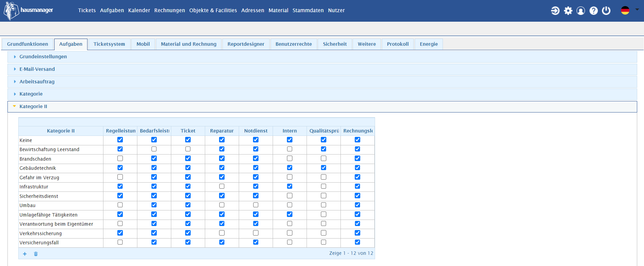
Task: Open the Material menu
Action: tap(278, 11)
